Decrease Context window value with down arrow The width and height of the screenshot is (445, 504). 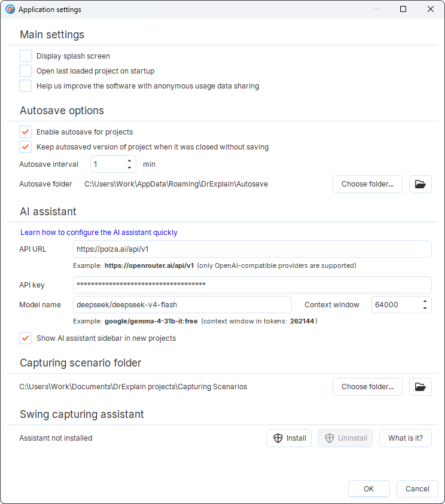(x=425, y=308)
